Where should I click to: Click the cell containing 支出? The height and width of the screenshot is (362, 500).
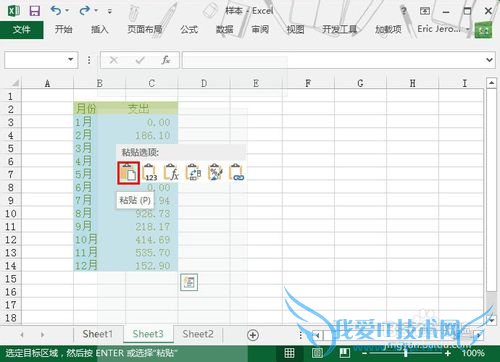(x=152, y=109)
